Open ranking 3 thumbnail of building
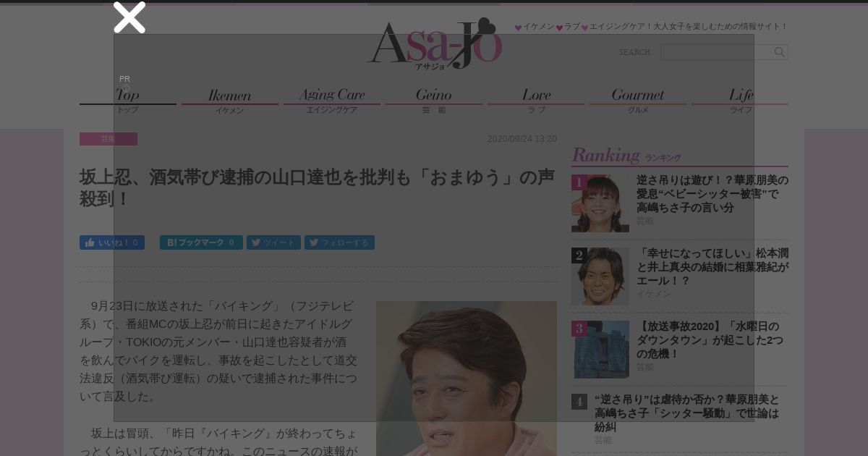Viewport: 868px width, 456px height. (x=600, y=350)
